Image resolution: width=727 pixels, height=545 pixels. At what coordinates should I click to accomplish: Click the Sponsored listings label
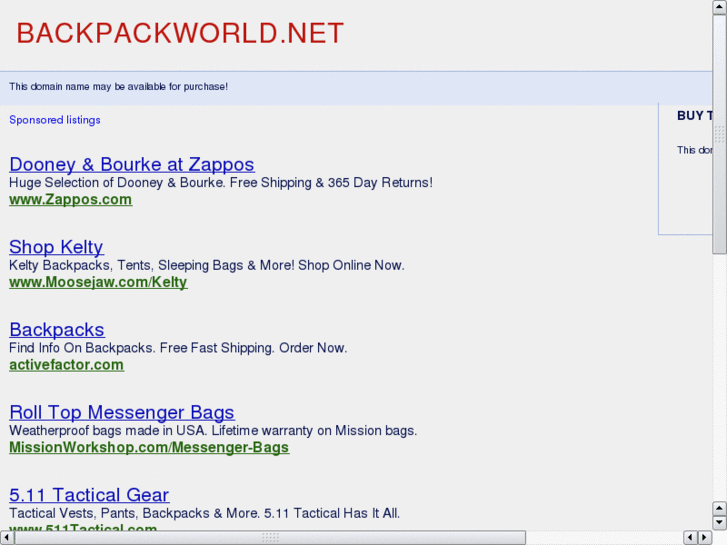55,120
